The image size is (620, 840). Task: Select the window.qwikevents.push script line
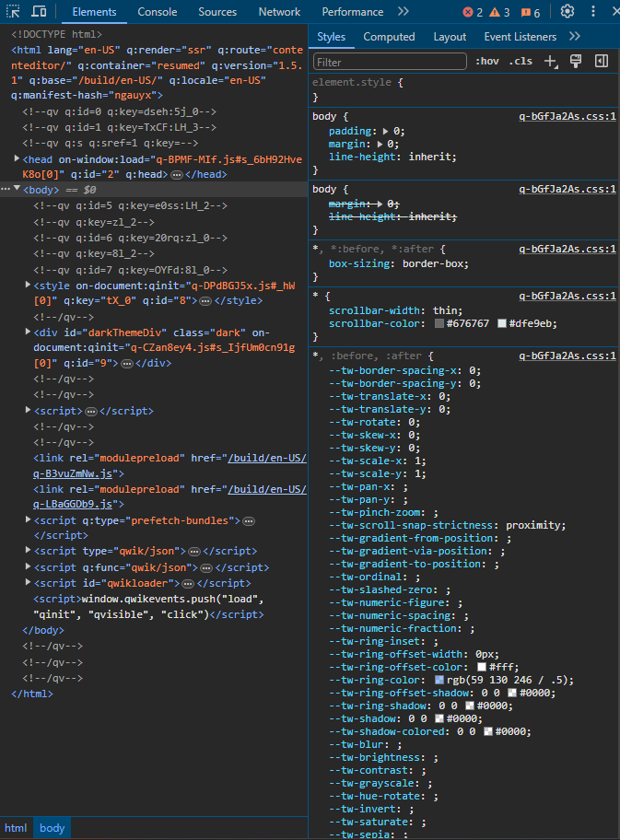(x=148, y=606)
